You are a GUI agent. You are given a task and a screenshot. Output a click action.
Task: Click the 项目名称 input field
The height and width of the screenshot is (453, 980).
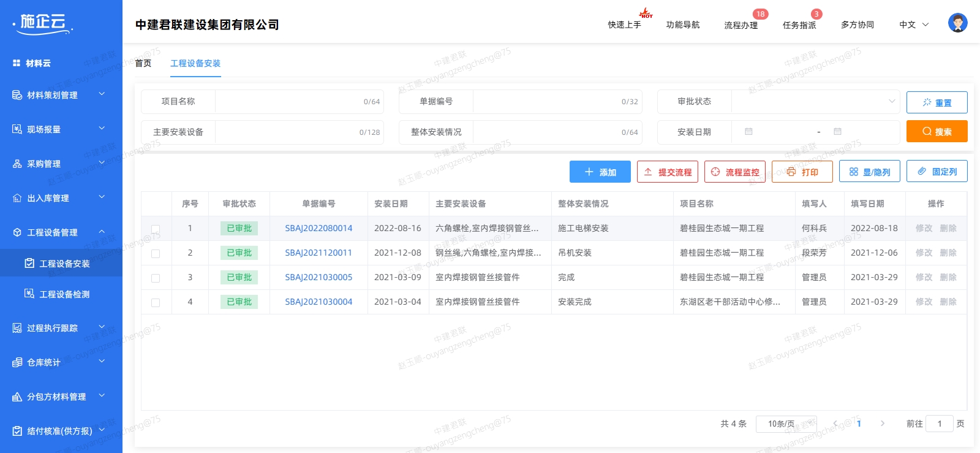click(288, 102)
